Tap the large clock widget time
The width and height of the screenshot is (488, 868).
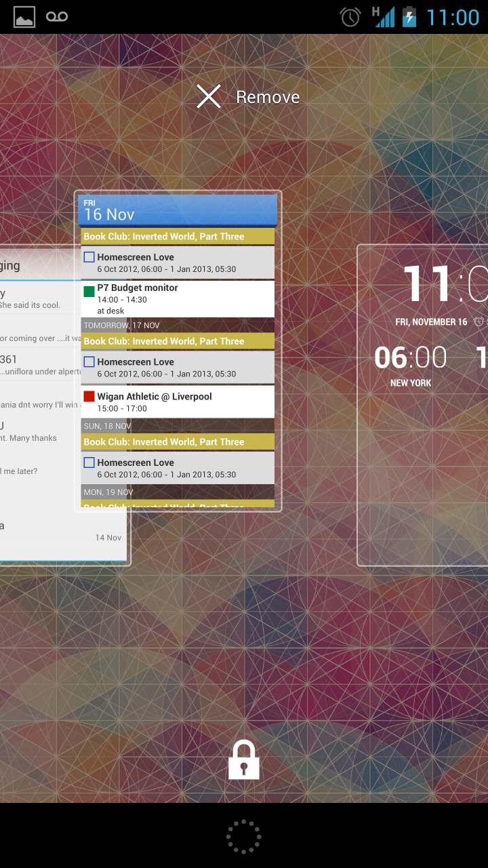(x=445, y=283)
